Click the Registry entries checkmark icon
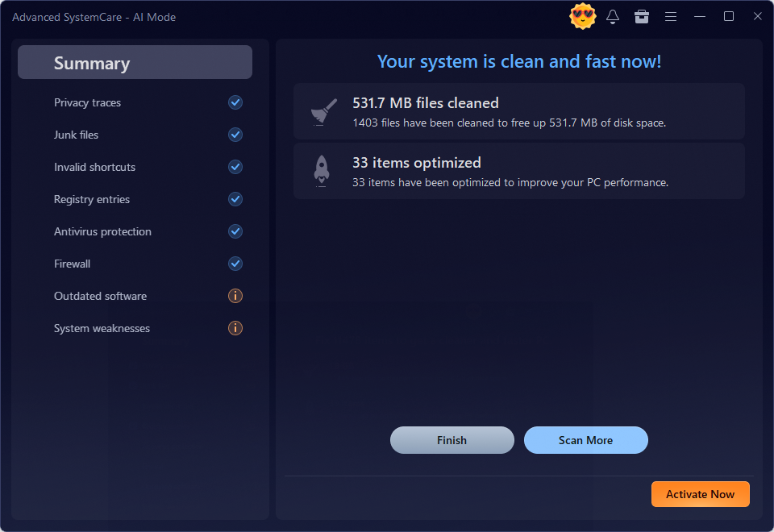The image size is (774, 532). pos(235,199)
